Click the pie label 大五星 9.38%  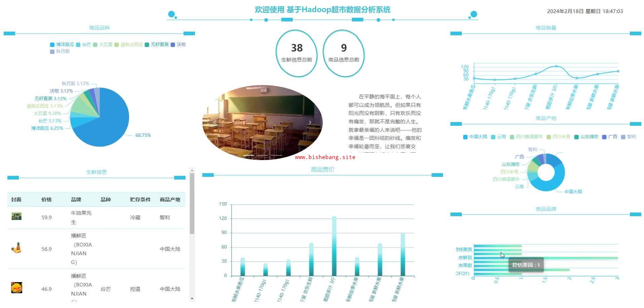tap(47, 113)
